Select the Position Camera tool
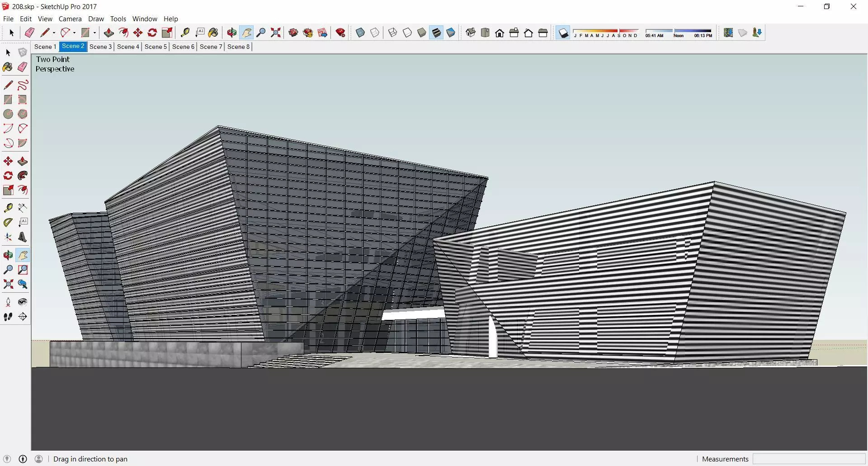Screen dimensions: 868x466 tap(8, 302)
